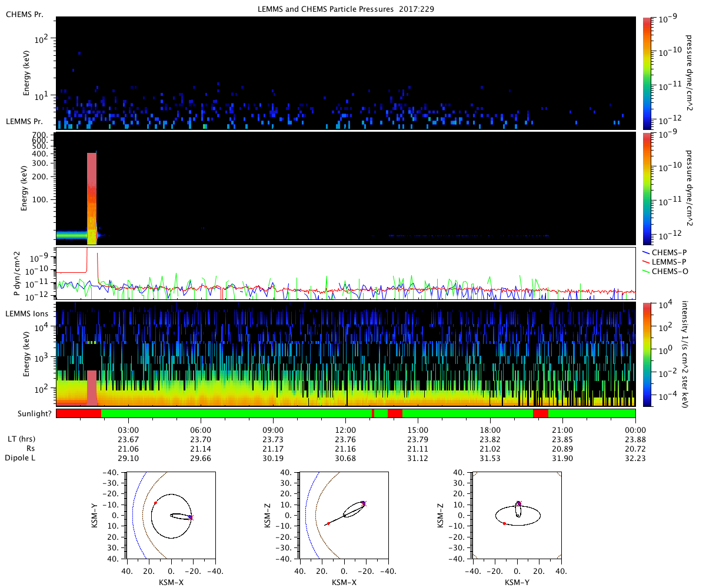Click the '12:00' time tick label
The height and width of the screenshot is (588, 706).
(x=345, y=430)
